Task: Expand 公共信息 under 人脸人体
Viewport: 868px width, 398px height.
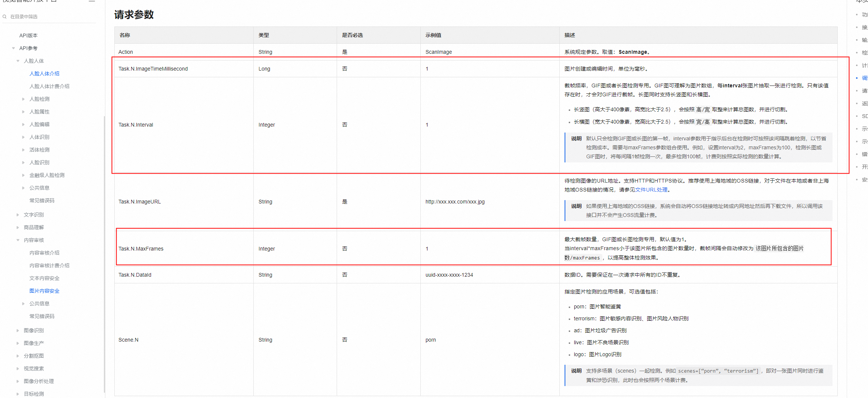Action: [23, 188]
